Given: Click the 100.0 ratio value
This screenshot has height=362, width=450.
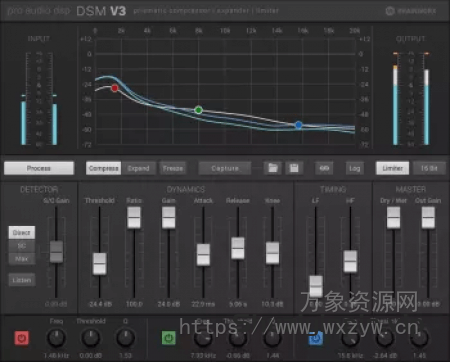Looking at the screenshot, I should point(134,304).
